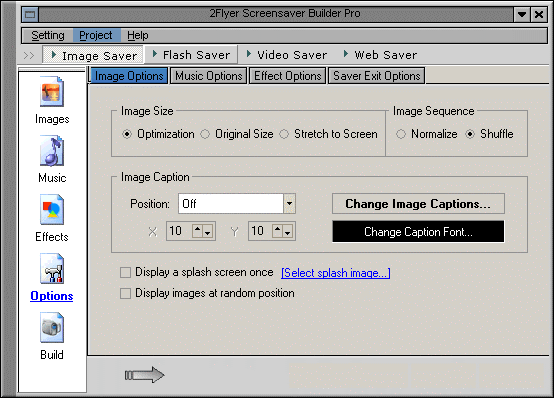Click the Options label in sidebar
Viewport: 554px width, 398px height.
pos(52,296)
